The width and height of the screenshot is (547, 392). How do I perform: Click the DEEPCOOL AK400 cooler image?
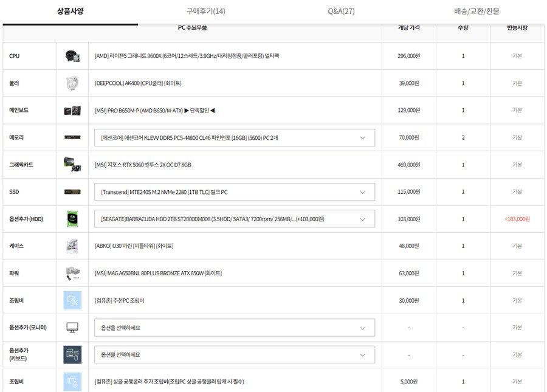tap(72, 83)
